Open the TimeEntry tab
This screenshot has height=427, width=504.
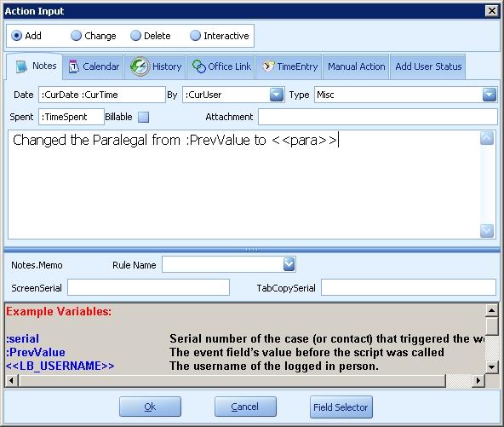[289, 66]
